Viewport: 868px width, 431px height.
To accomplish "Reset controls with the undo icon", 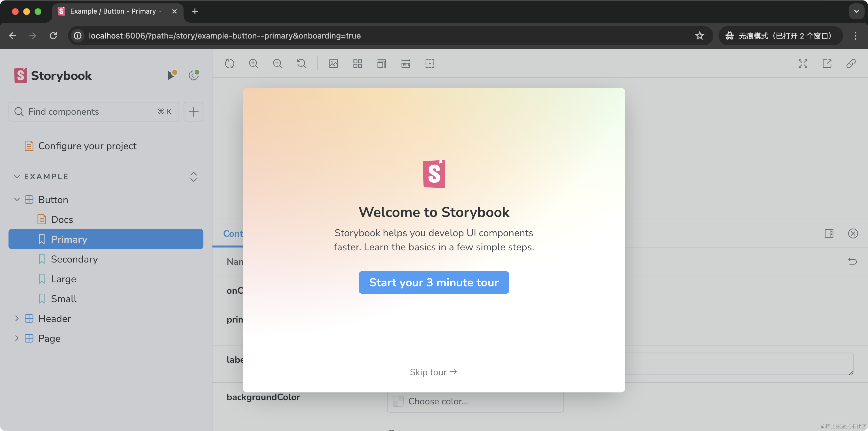I will click(852, 261).
